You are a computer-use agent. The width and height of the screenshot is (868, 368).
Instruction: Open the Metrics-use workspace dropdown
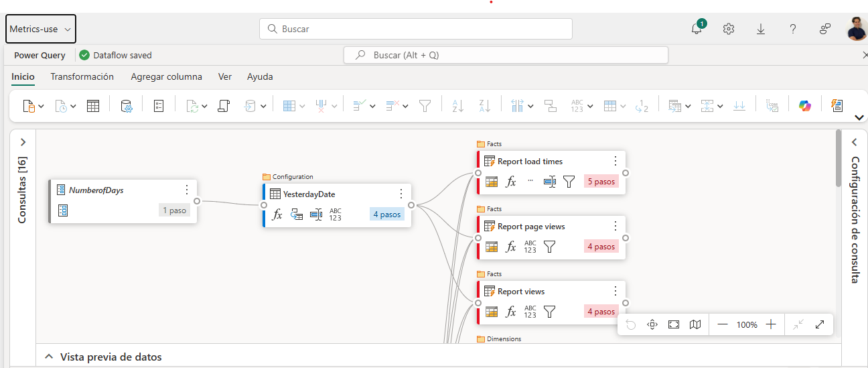[x=41, y=29]
